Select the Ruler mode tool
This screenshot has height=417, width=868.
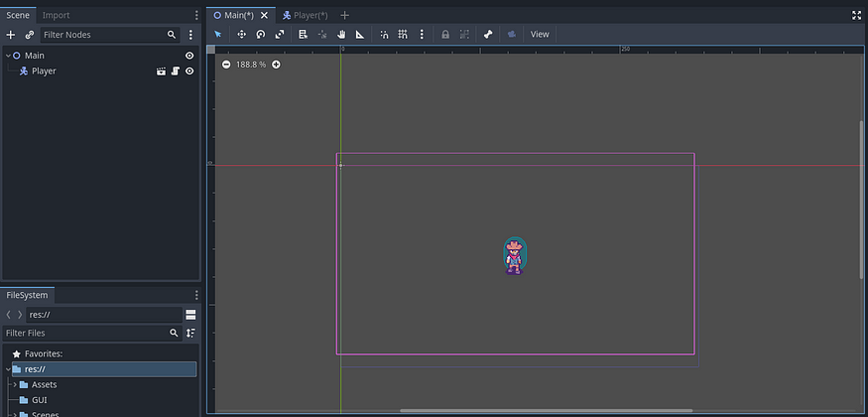(x=359, y=34)
